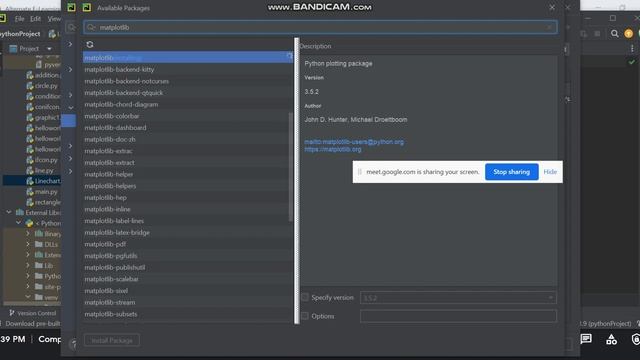Select matplotlib-scalebar in the list
This screenshot has width=640, height=360.
tap(188, 279)
